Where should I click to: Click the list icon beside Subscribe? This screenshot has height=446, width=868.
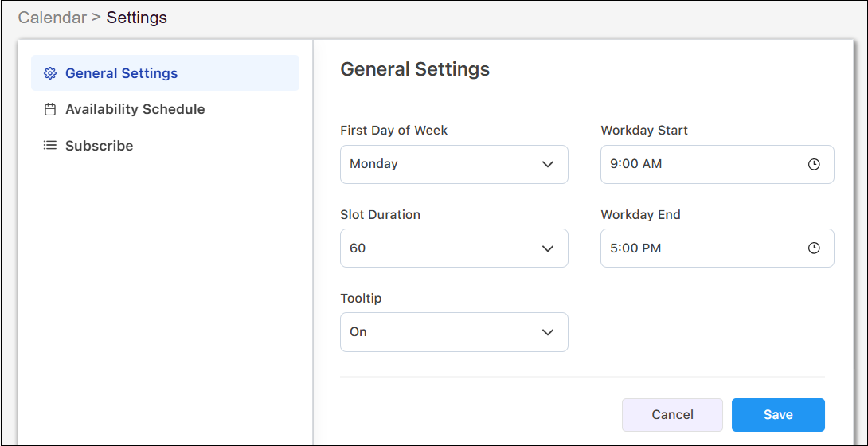click(50, 146)
